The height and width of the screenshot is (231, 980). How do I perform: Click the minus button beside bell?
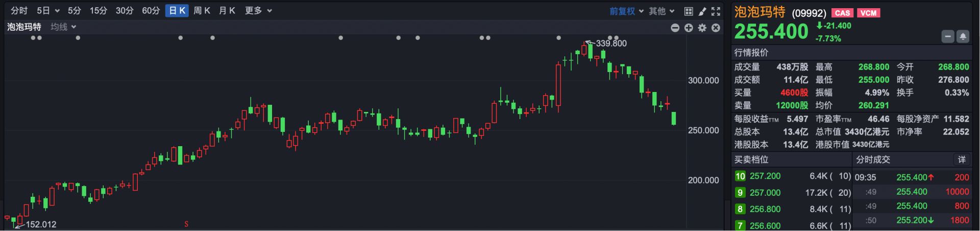click(948, 36)
